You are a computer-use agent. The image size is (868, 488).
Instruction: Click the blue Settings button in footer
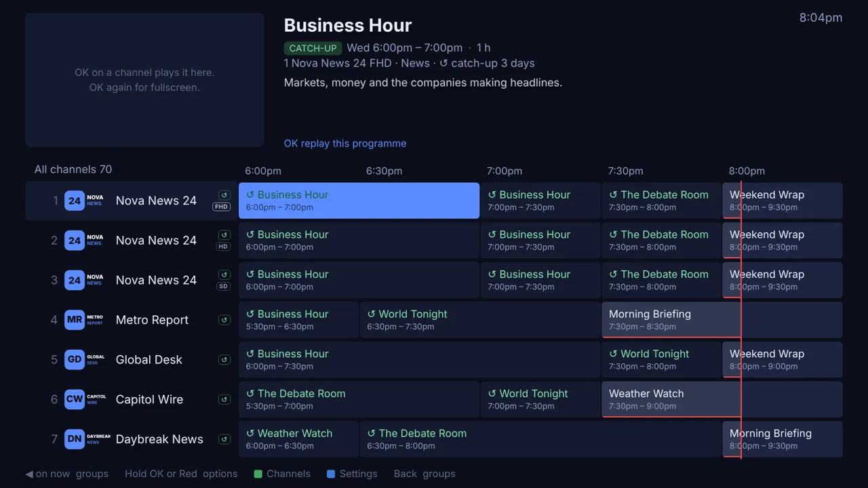[352, 474]
